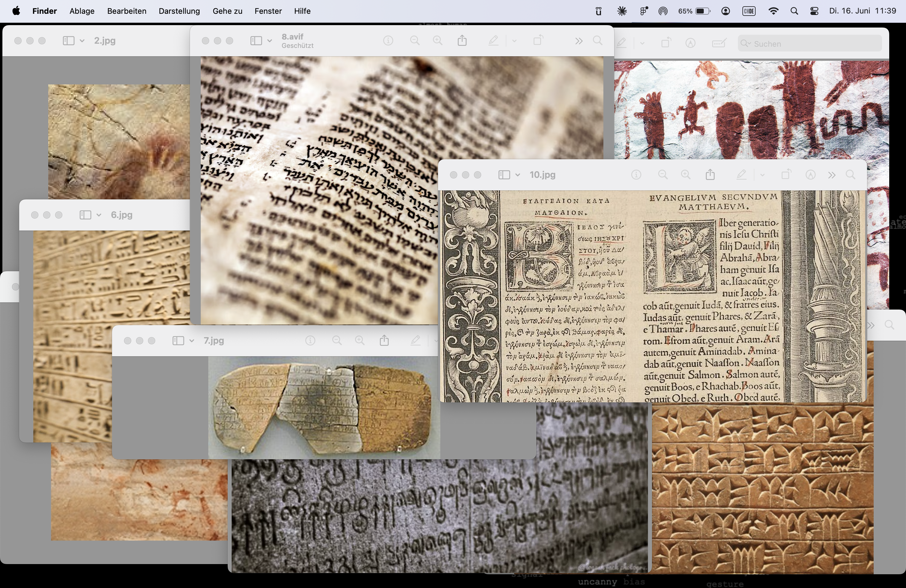This screenshot has width=906, height=588.
Task: Rotate image in the window with Suchen field
Action: click(x=666, y=43)
